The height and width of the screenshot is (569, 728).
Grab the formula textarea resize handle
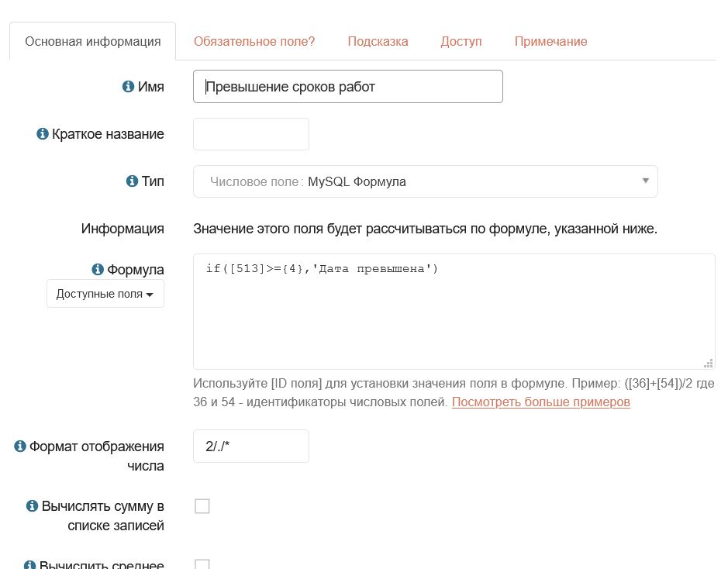tap(709, 364)
